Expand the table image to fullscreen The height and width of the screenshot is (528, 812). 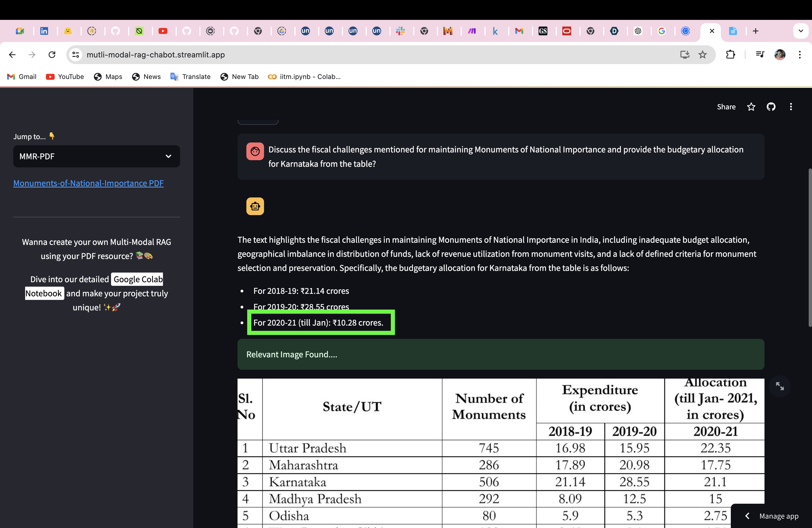coord(780,386)
